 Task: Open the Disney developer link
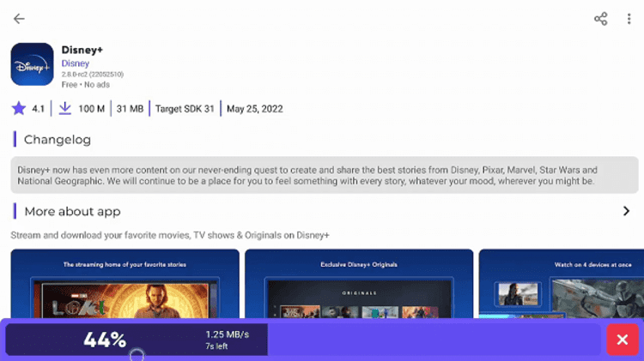(x=75, y=63)
